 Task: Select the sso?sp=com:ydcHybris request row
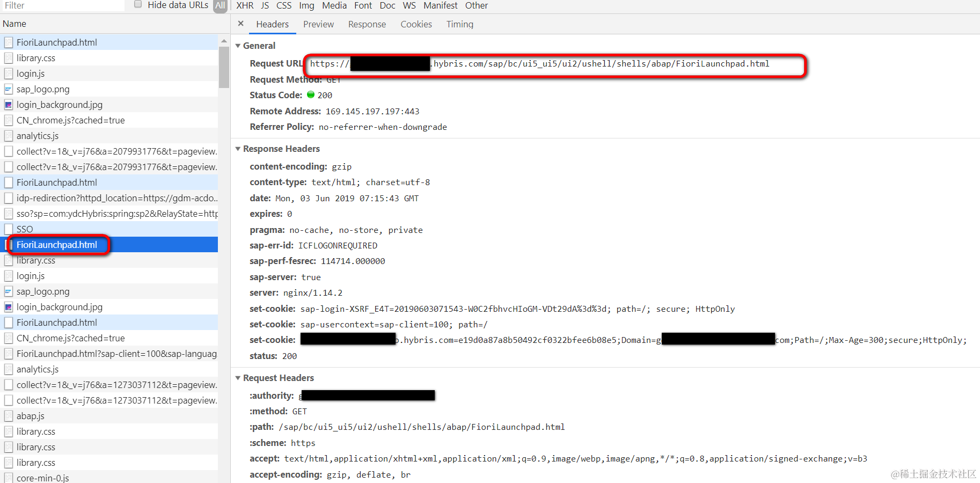click(109, 214)
